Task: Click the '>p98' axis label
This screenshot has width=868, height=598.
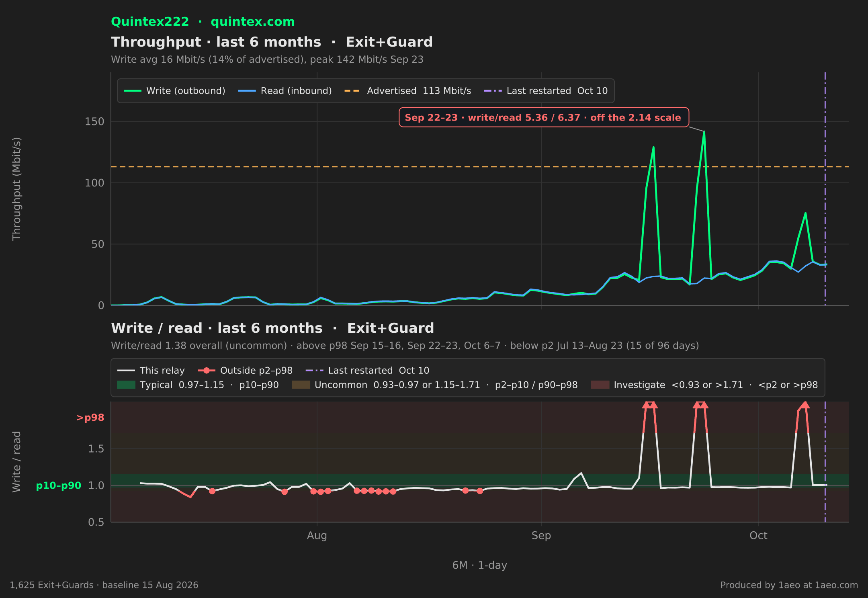Action: (x=90, y=418)
